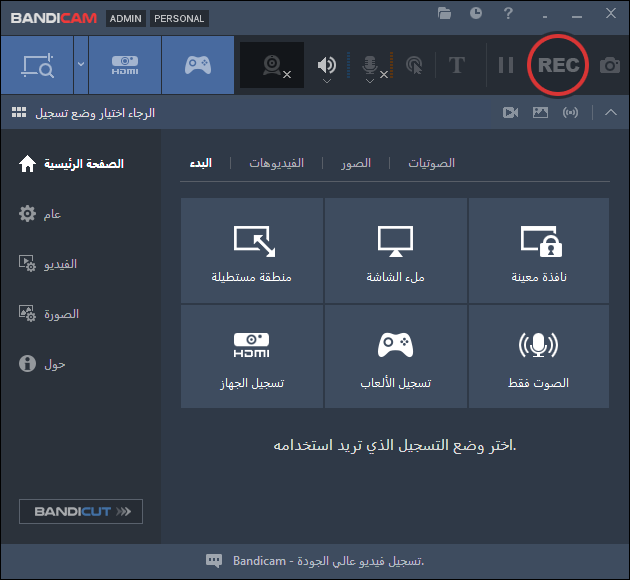This screenshot has height=580, width=630.
Task: Click the PERSONAL badge in title bar
Action: coord(179,18)
